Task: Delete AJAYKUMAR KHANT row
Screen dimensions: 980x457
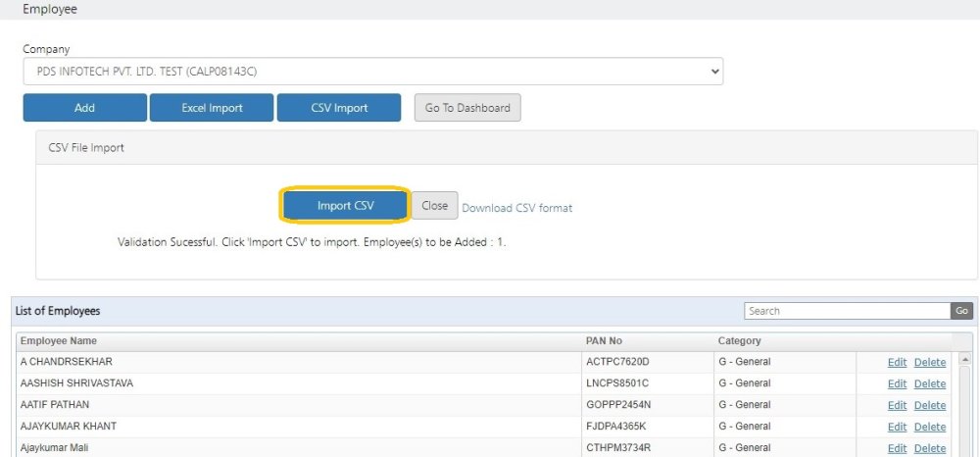Action: coord(929,427)
